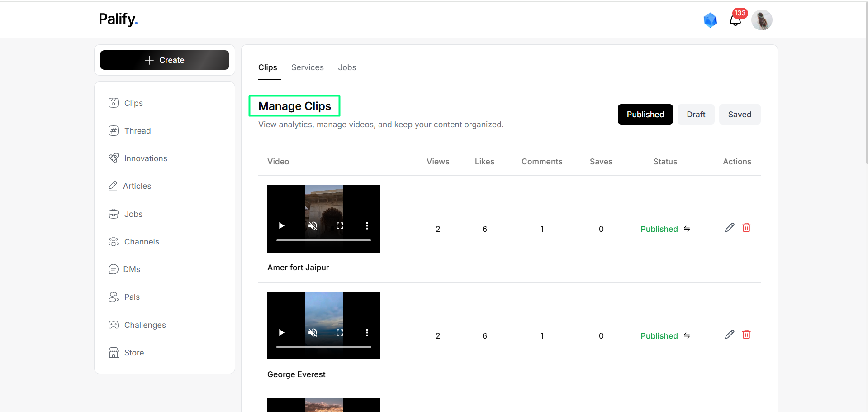Unmute the George Everest video
The width and height of the screenshot is (868, 412).
point(313,332)
